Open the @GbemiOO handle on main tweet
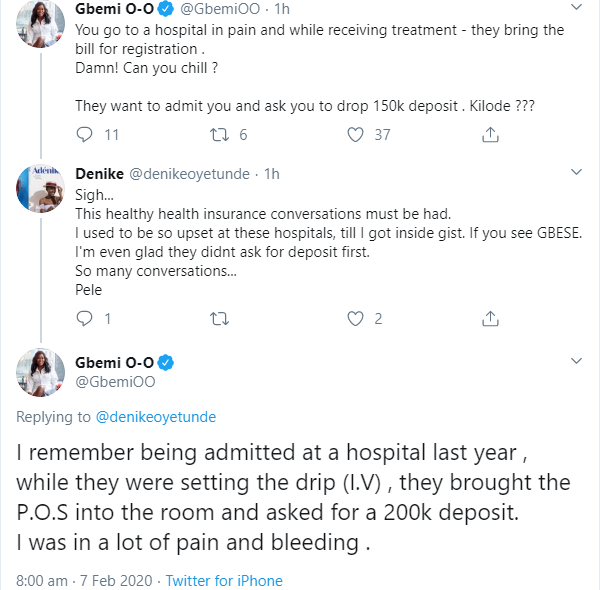 coord(116,381)
